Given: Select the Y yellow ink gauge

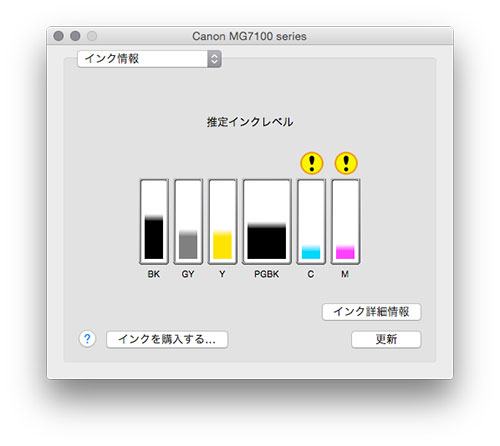Looking at the screenshot, I should (x=223, y=222).
